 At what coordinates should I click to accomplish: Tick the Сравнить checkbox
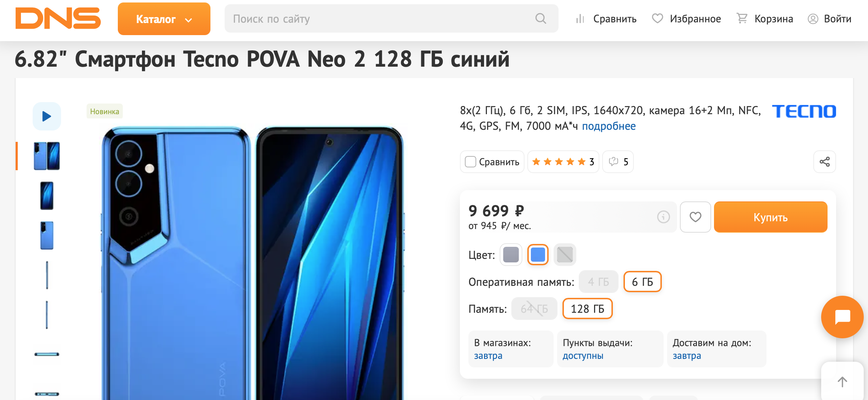[x=471, y=162]
